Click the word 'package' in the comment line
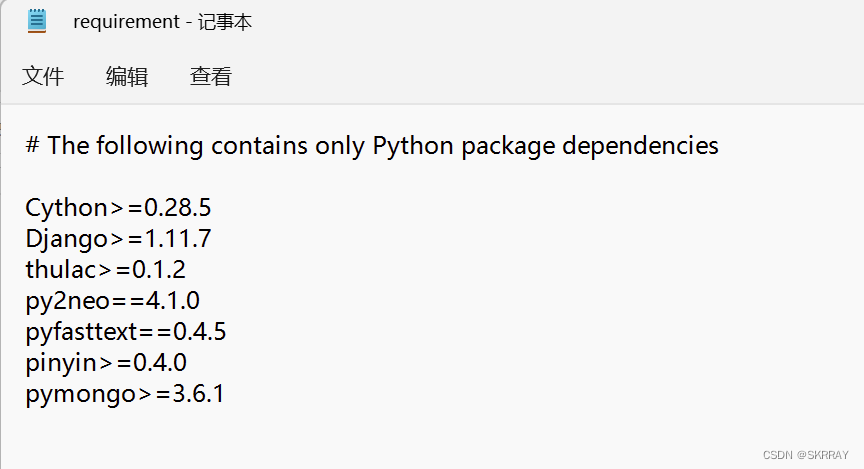This screenshot has width=864, height=469. coord(508,147)
